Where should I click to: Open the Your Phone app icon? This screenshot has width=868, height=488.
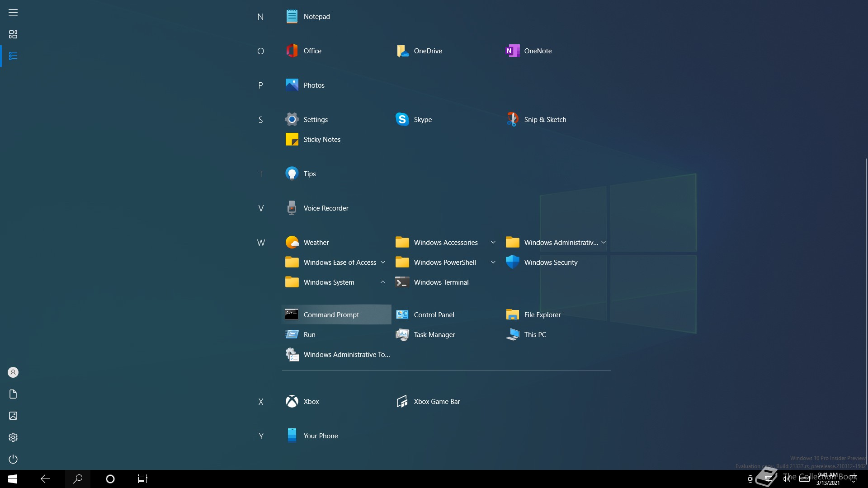292,436
